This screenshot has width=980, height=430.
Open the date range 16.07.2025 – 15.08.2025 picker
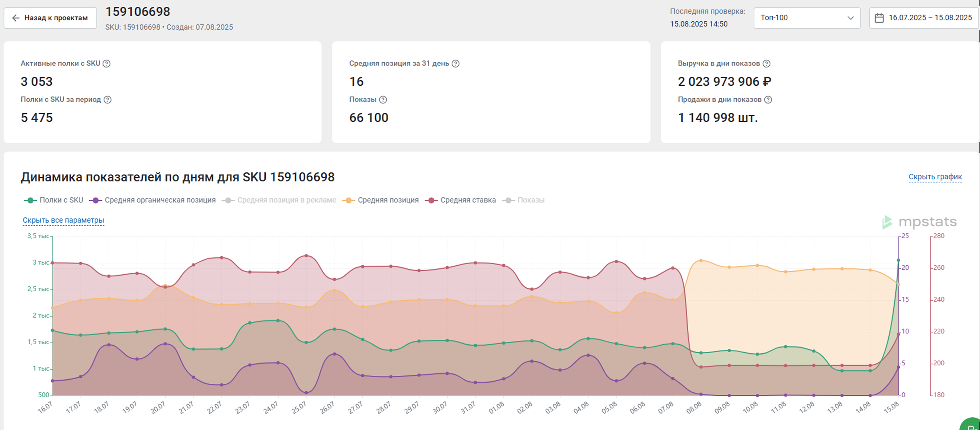(930, 18)
